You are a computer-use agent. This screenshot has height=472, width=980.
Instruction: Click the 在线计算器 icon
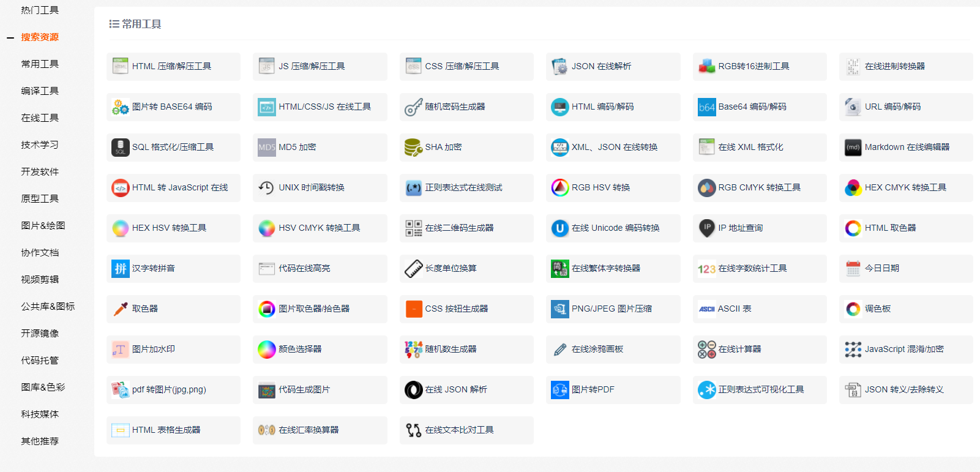coord(706,350)
